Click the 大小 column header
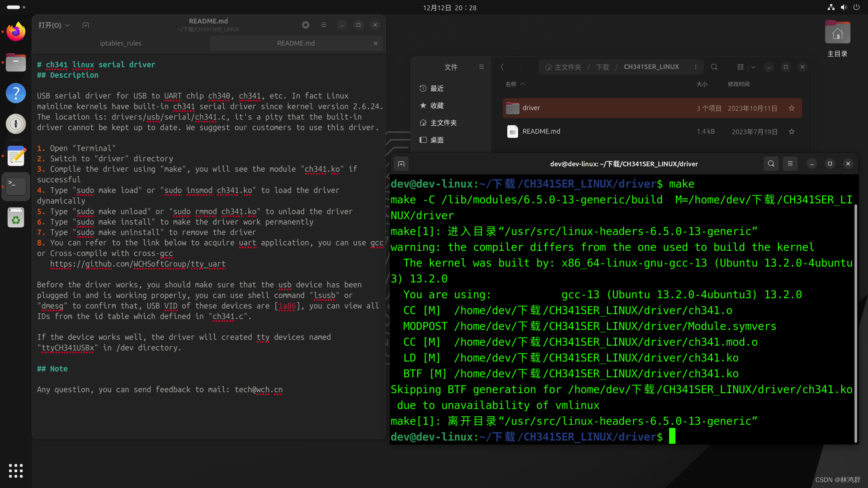Viewport: 868px width, 488px height. 702,84
